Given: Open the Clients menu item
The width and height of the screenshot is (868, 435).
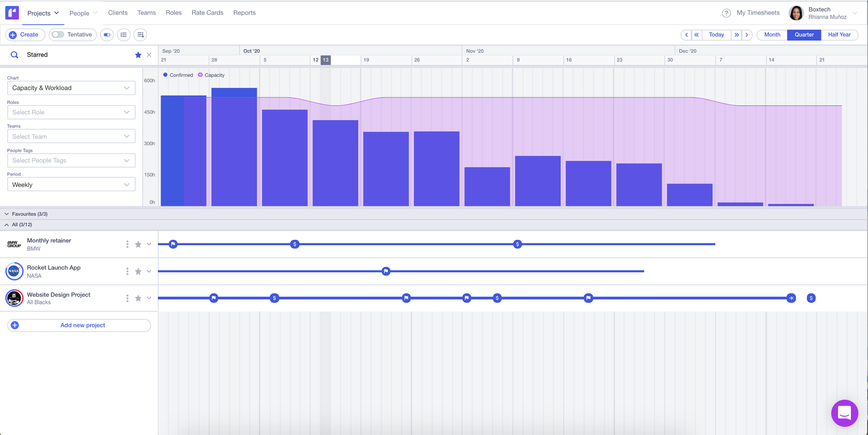Looking at the screenshot, I should (118, 13).
